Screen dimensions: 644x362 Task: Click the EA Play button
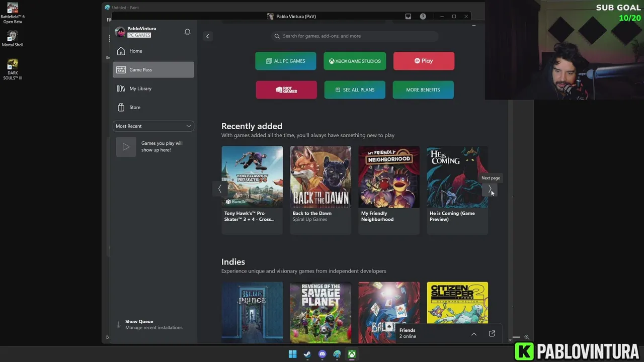click(x=424, y=61)
